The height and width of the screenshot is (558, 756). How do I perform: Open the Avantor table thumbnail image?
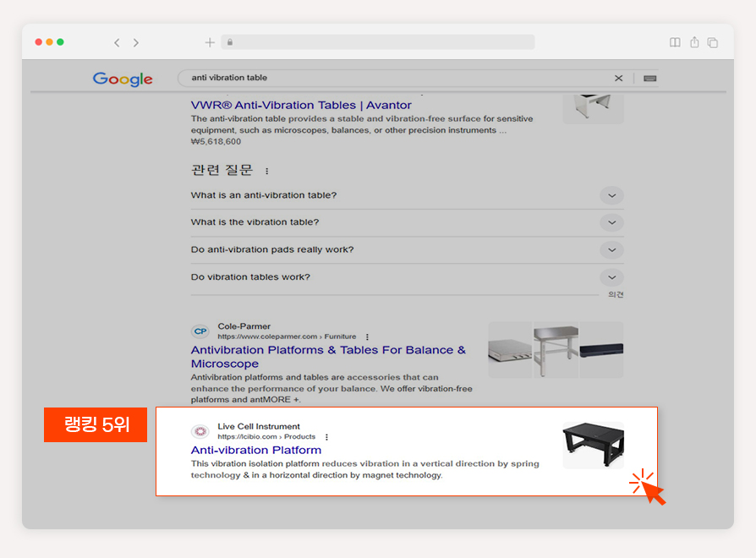593,108
